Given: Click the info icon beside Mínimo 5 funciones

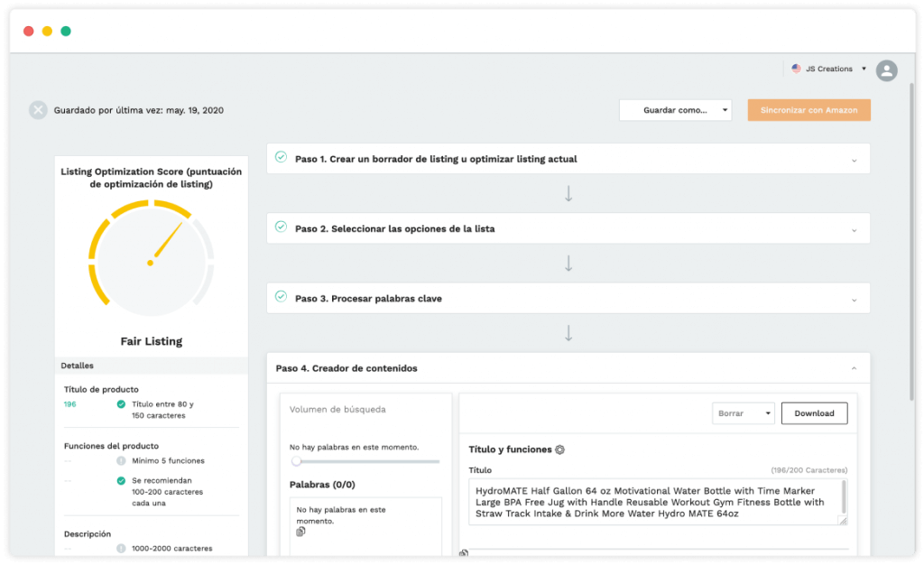Looking at the screenshot, I should pyautogui.click(x=121, y=460).
